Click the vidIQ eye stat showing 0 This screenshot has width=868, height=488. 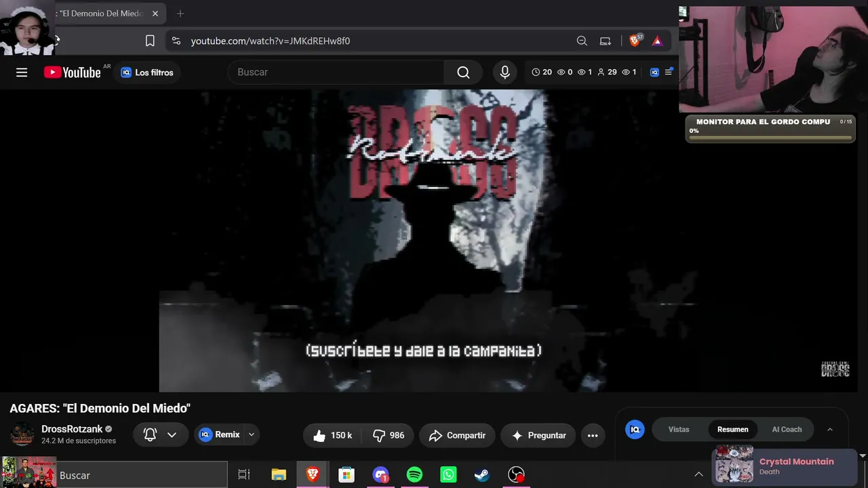[x=565, y=72]
